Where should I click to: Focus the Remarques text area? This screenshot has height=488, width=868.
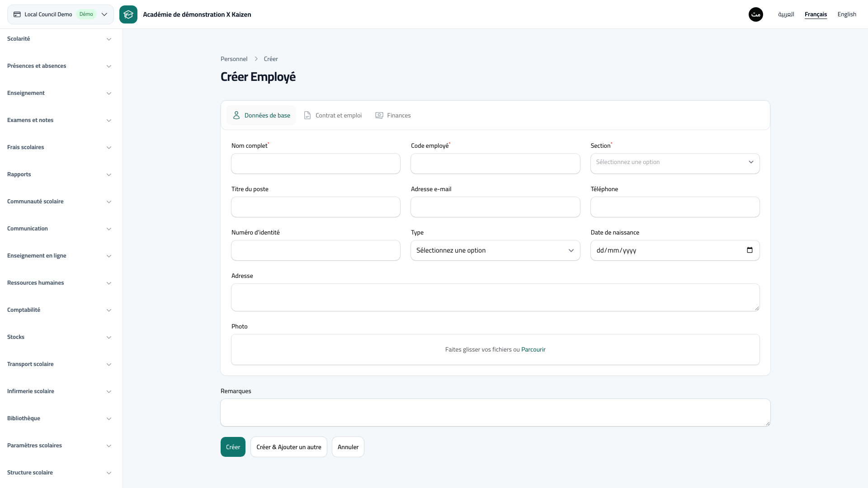tap(495, 413)
